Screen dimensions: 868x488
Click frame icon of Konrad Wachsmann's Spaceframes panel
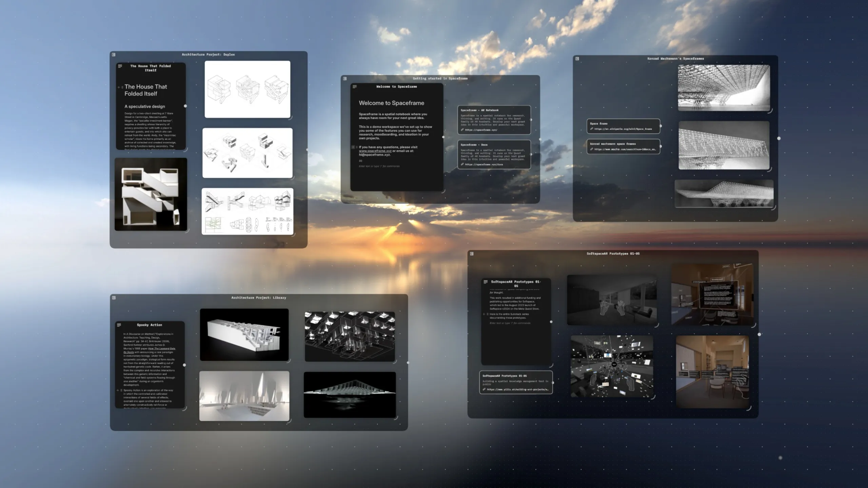point(577,59)
